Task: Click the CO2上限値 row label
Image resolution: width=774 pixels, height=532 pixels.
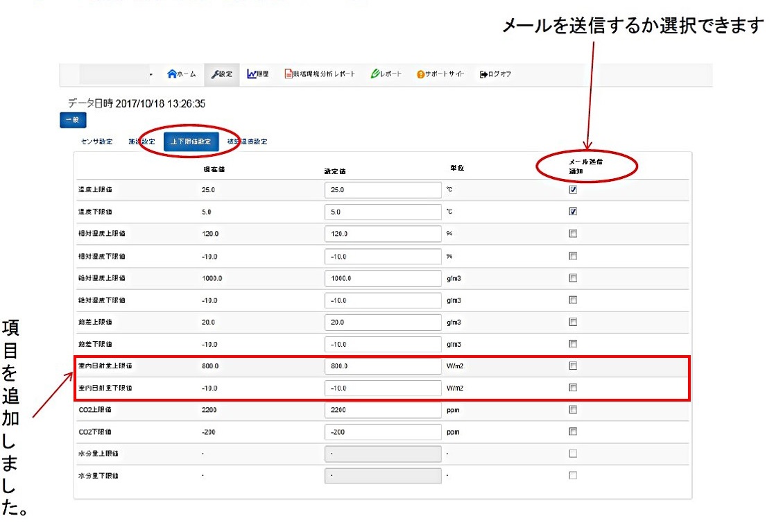Action: (95, 410)
